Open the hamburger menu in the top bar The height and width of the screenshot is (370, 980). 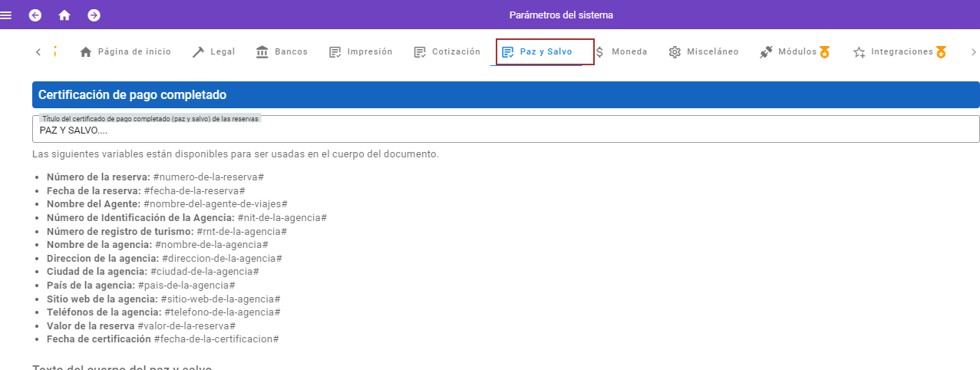[6, 15]
